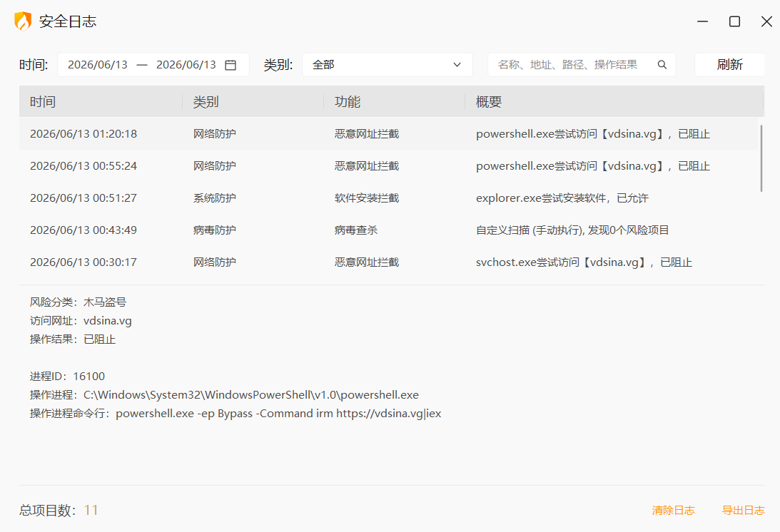Minimize the 安全日志 window
This screenshot has width=780, height=532.
[702, 21]
